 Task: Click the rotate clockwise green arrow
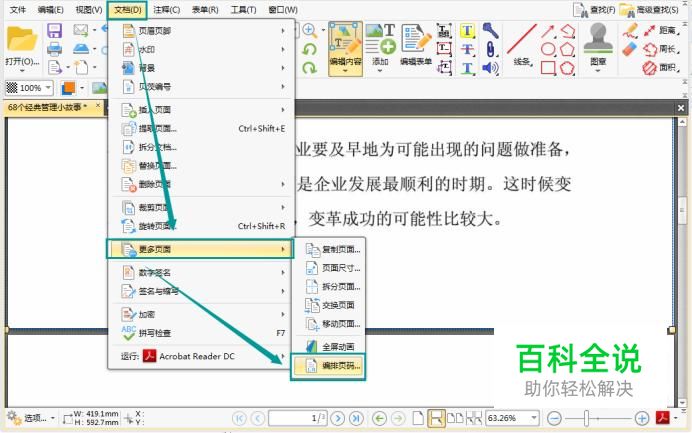point(309,68)
